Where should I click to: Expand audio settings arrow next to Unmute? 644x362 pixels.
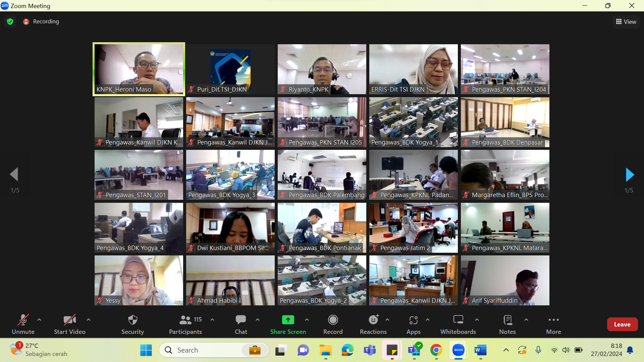[x=39, y=320]
